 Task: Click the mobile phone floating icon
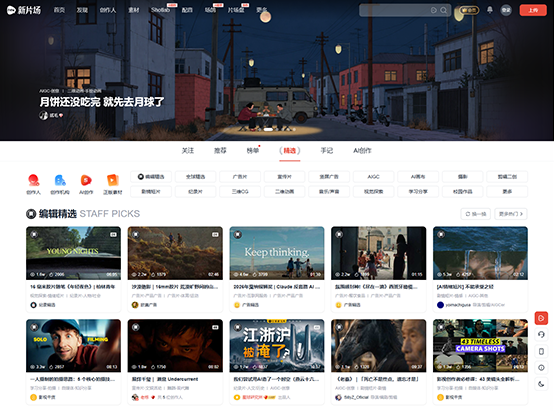pos(541,351)
